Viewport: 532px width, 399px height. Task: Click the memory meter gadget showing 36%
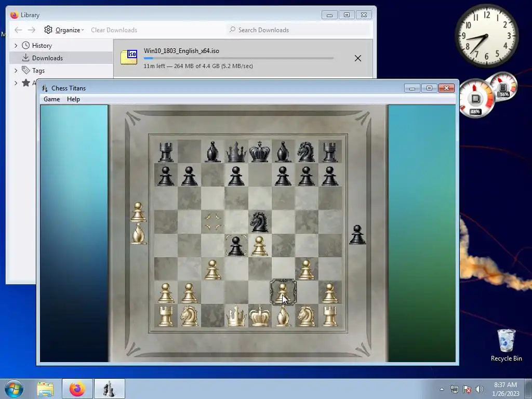(503, 87)
